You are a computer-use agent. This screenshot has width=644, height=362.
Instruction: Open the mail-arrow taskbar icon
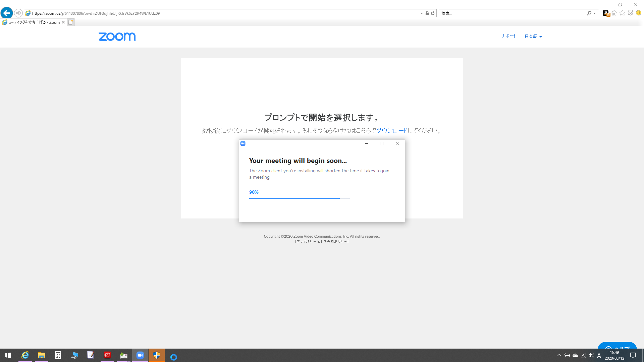click(x=124, y=355)
